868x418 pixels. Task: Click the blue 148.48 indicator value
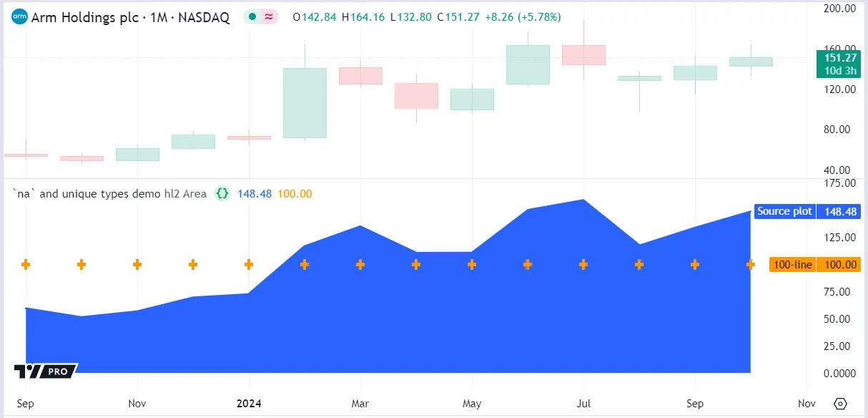[257, 193]
